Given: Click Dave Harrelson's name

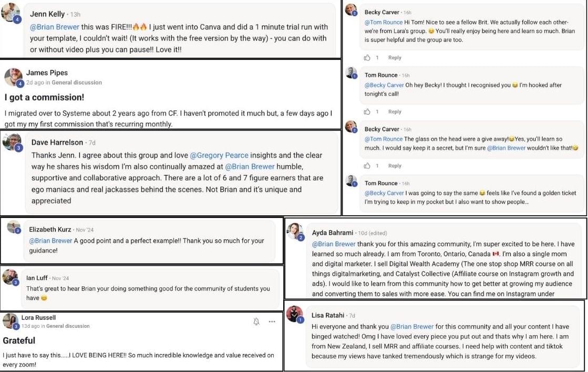Looking at the screenshot, I should click(57, 142).
